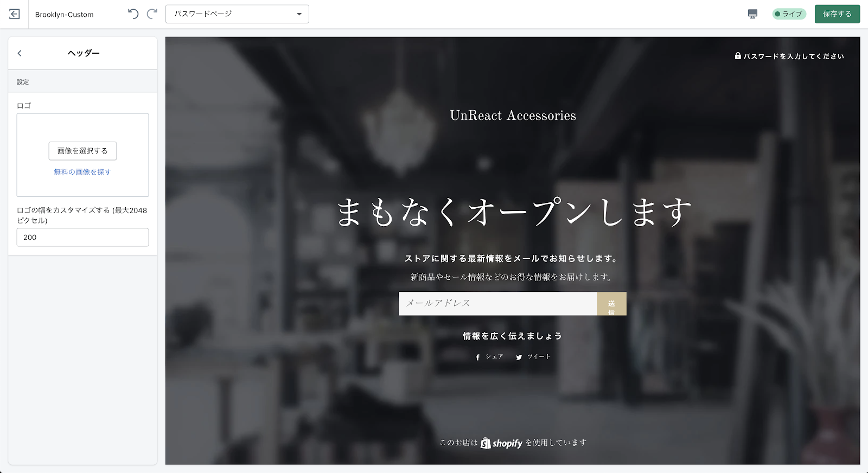The image size is (868, 473).
Task: Open the 無料の画像を探す link
Action: (82, 172)
